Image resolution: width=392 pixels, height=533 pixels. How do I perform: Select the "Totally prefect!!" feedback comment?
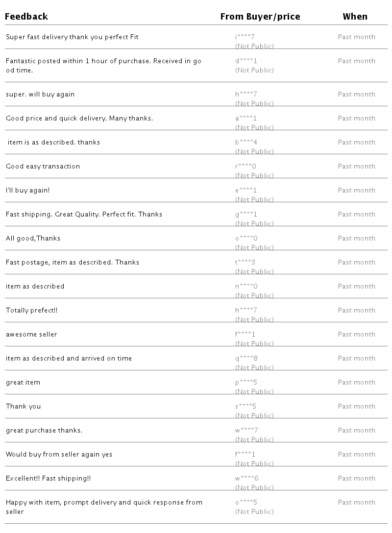32,311
